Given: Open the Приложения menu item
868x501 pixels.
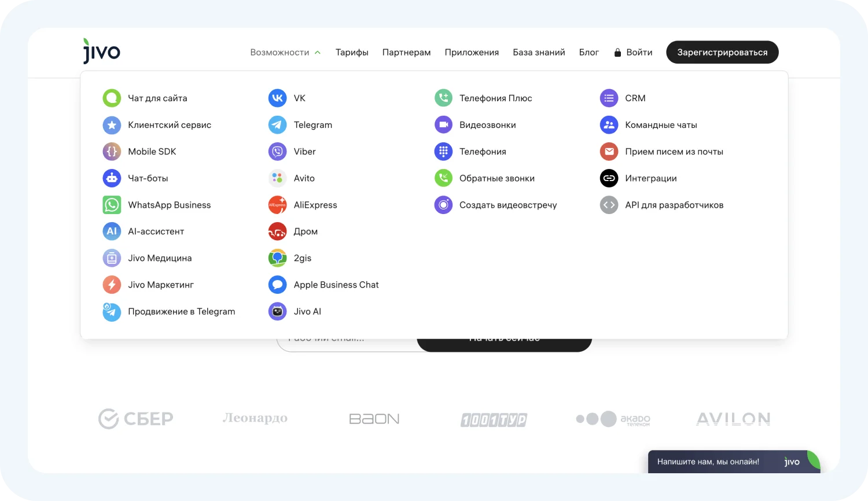Looking at the screenshot, I should coord(472,53).
